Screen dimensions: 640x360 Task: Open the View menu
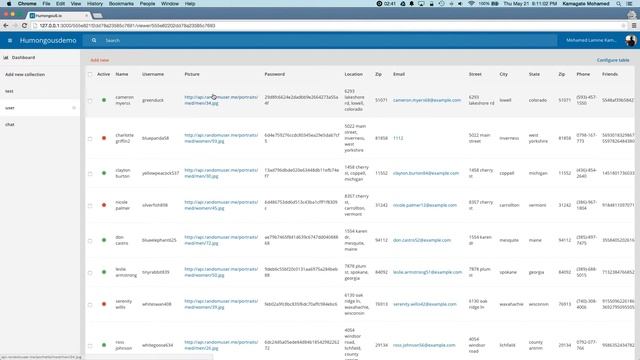tap(76, 3)
